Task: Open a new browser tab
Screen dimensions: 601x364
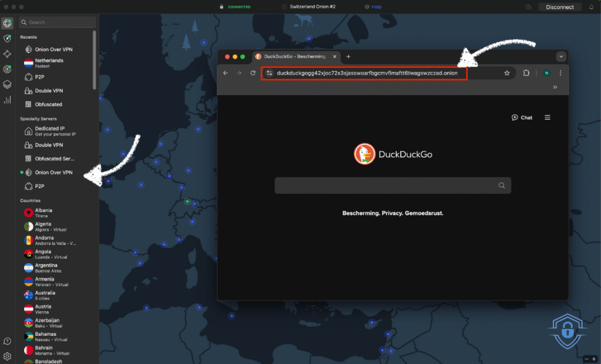Action: (348, 57)
